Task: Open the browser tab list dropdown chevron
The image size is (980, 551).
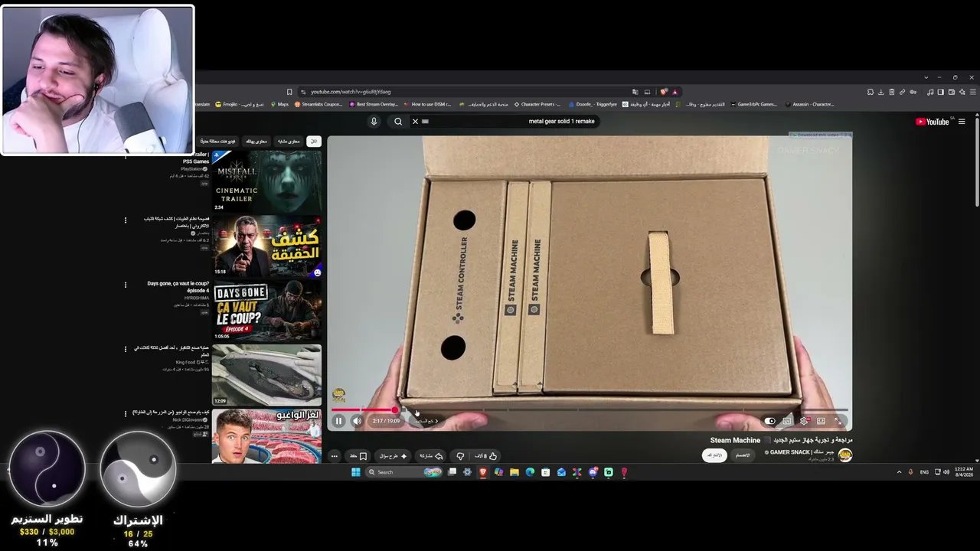Action: 926,77
